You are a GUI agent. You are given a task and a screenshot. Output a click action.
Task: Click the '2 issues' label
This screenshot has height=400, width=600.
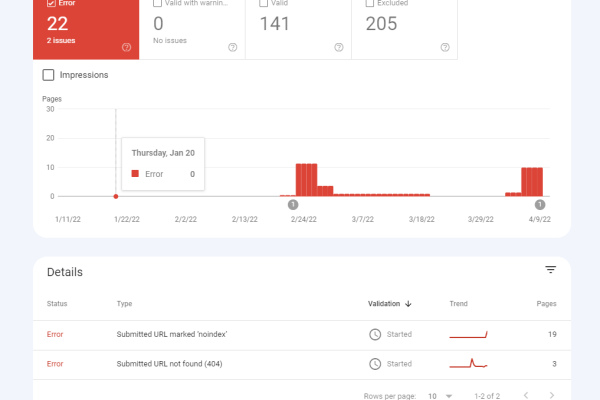click(x=61, y=41)
